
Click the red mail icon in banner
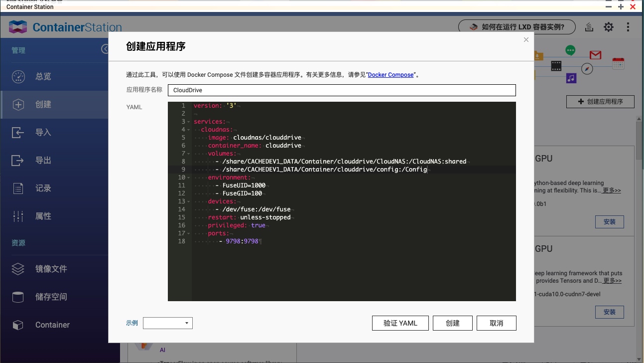pos(595,55)
